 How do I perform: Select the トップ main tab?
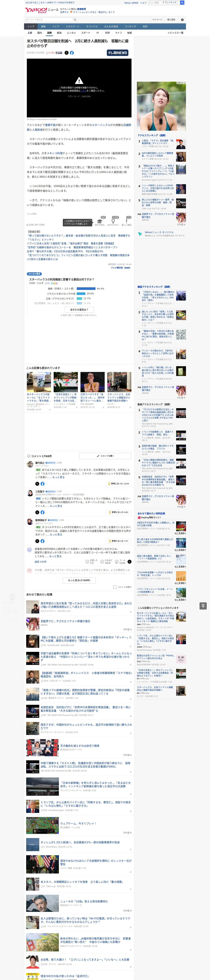click(31, 26)
